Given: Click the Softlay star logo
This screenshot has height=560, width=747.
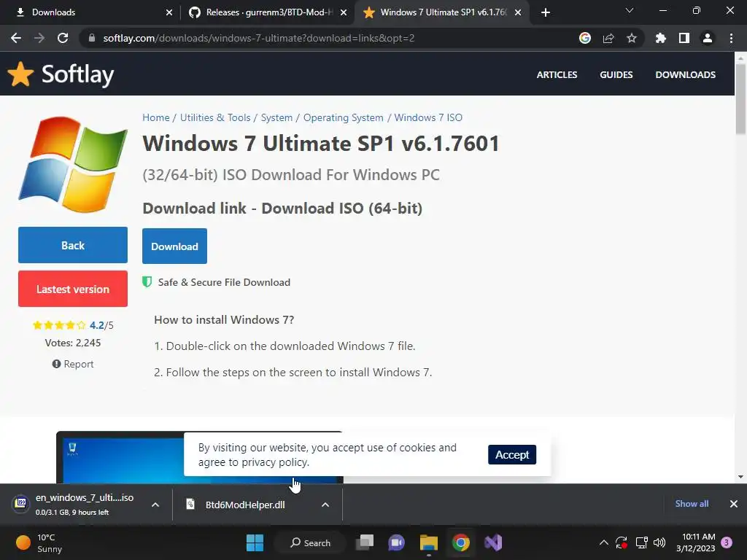Looking at the screenshot, I should pos(20,74).
